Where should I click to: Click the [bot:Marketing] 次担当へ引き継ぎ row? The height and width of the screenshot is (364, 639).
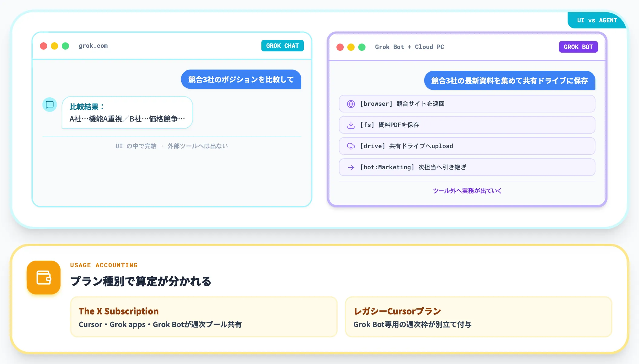[x=467, y=167]
